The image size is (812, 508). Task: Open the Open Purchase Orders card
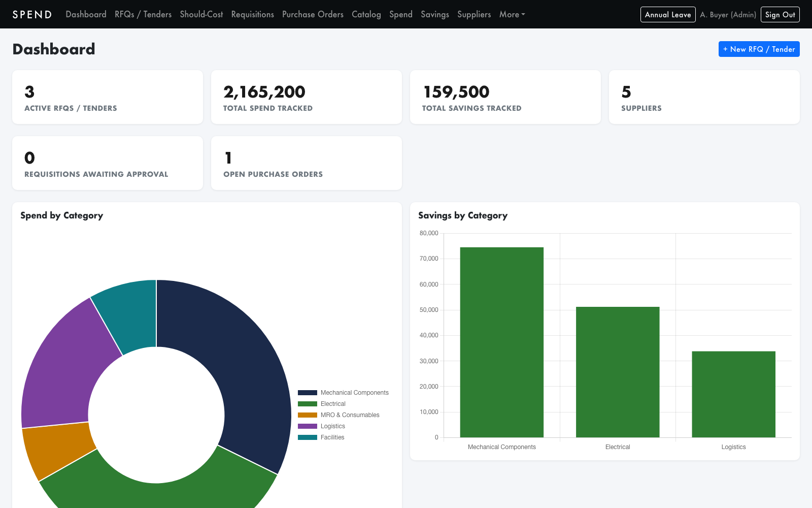click(307, 163)
